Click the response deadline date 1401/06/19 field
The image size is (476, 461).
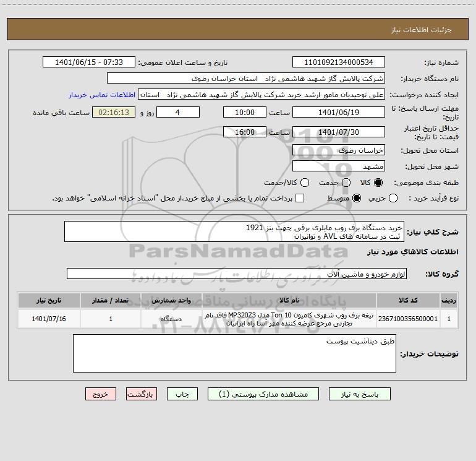339,113
